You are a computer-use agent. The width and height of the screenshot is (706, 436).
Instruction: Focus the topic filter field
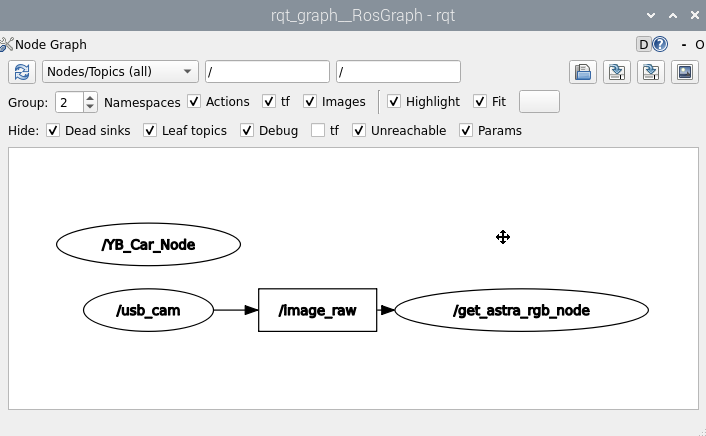point(398,72)
